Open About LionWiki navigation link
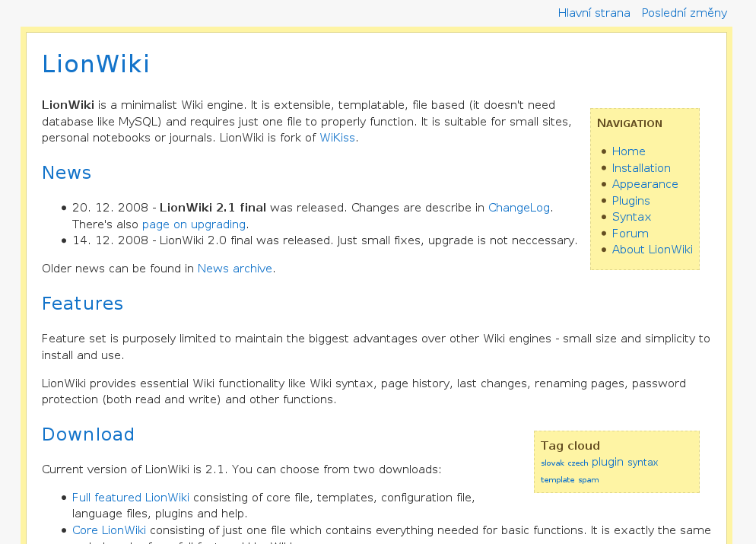756x544 pixels. 652,250
